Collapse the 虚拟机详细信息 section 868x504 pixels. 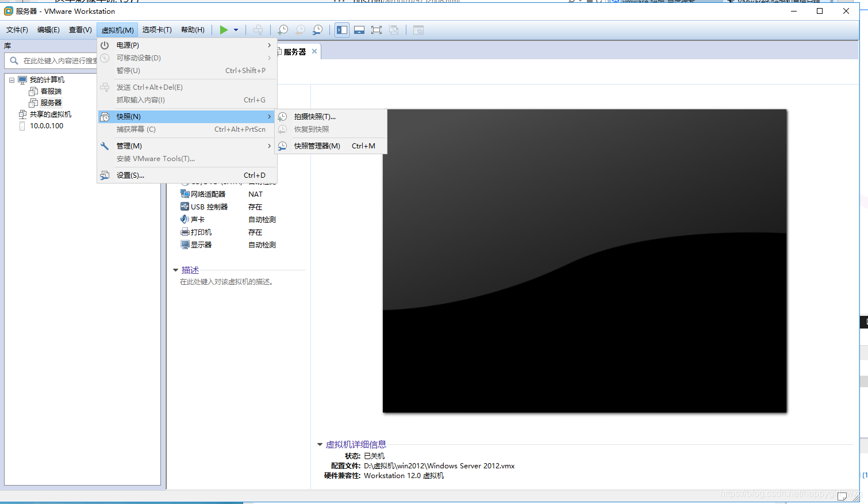tap(320, 444)
